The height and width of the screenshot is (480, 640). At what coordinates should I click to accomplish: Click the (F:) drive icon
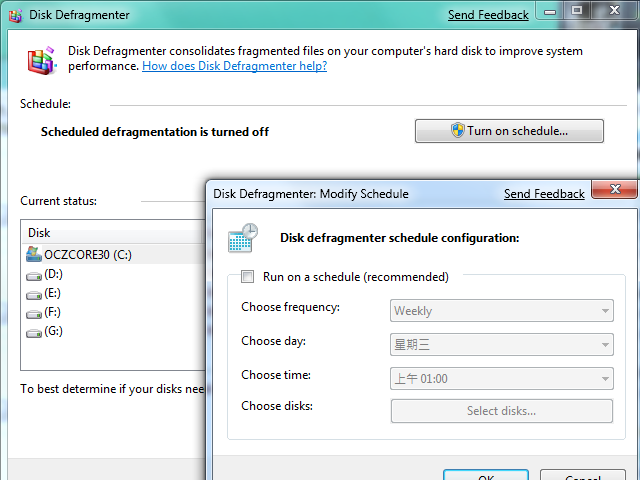click(x=34, y=314)
